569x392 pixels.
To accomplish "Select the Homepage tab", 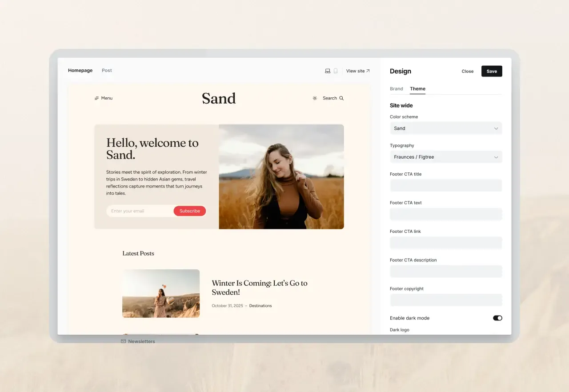I will (x=80, y=70).
